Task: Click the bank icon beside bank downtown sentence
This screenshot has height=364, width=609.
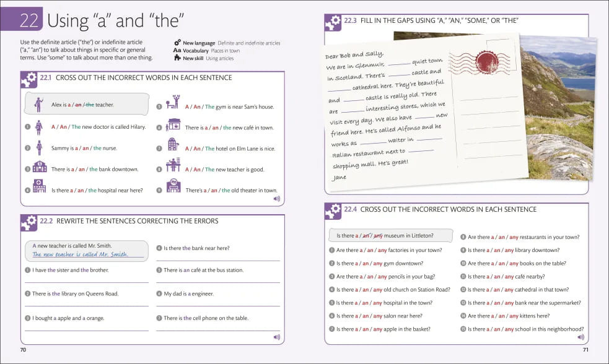Action: [x=40, y=166]
